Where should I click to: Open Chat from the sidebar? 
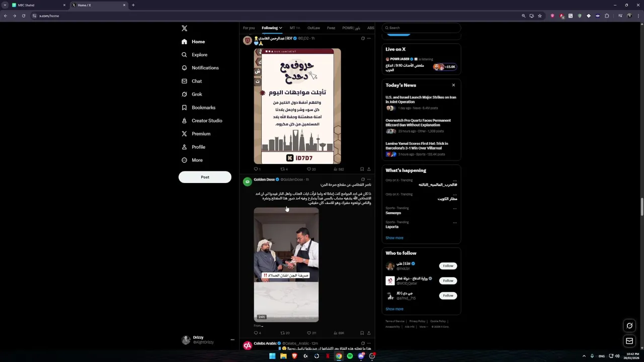click(192, 81)
